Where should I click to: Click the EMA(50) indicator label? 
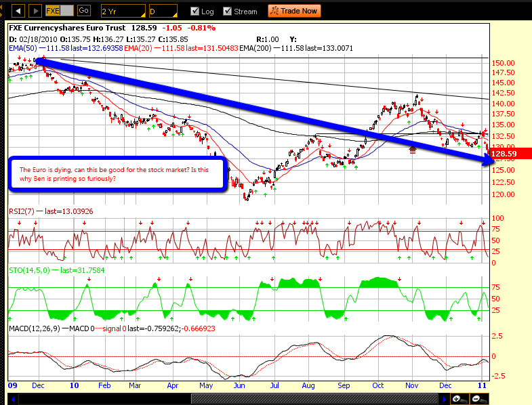coord(23,48)
